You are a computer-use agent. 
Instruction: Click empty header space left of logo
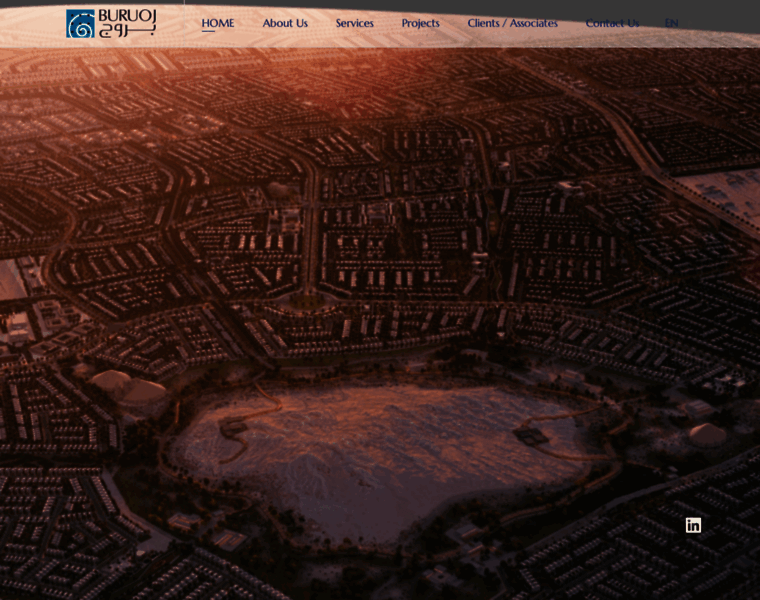pos(30,24)
